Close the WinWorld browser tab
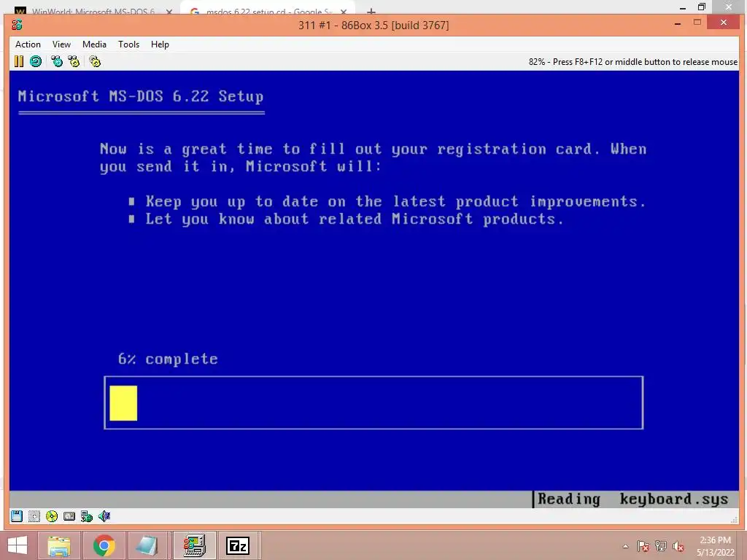 click(x=169, y=11)
